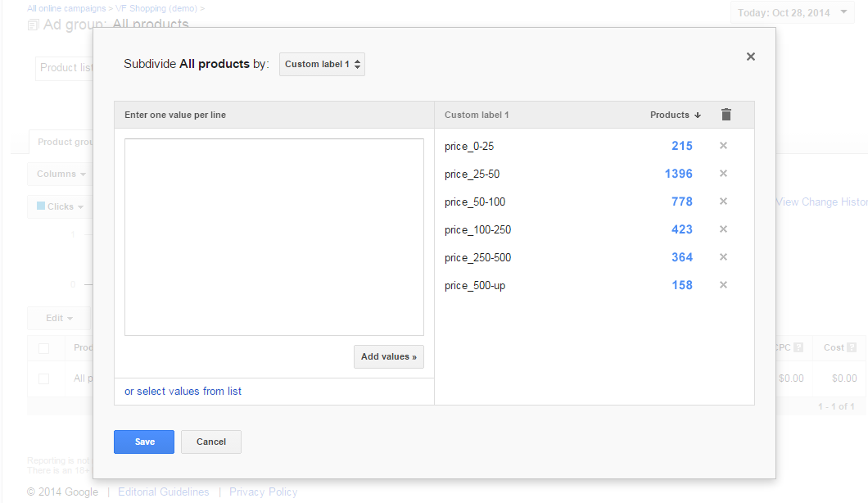
Task: Close the Subdivide dialog with the X
Action: (751, 57)
